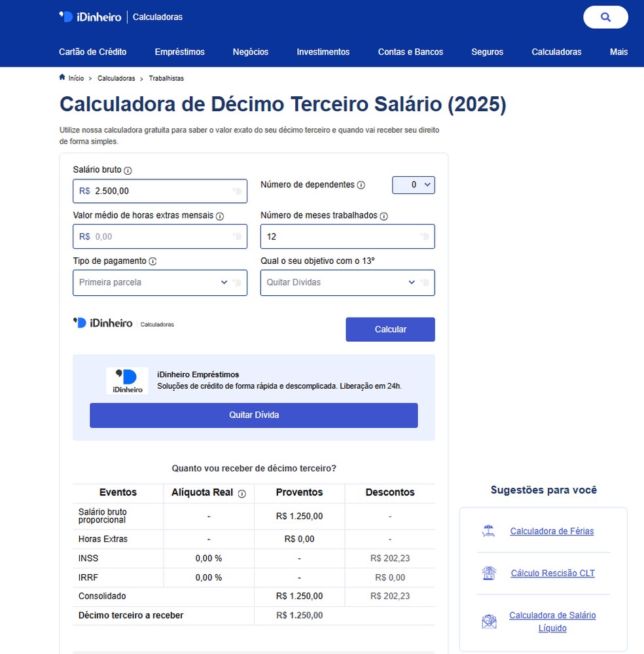Click the search magnifier icon
The image size is (644, 654).
point(605,17)
